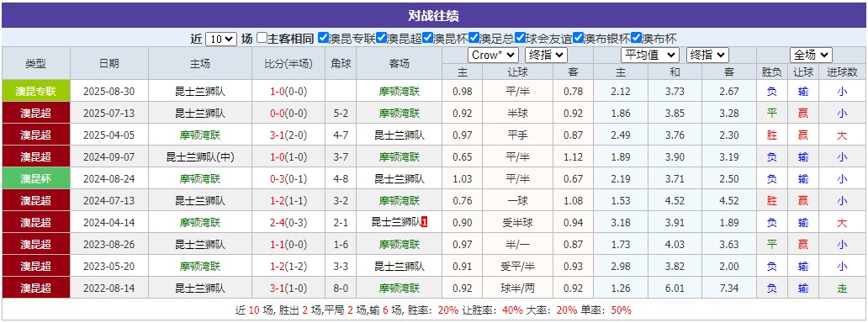868x323 pixels.
Task: Open the 平均值 odds dropdown
Action: pyautogui.click(x=650, y=56)
